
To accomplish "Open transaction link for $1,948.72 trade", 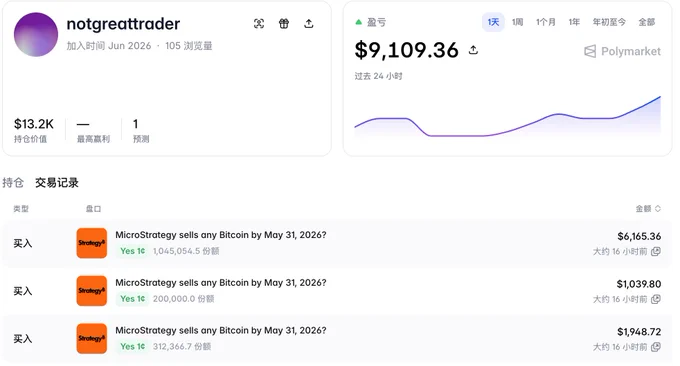I will (x=656, y=347).
